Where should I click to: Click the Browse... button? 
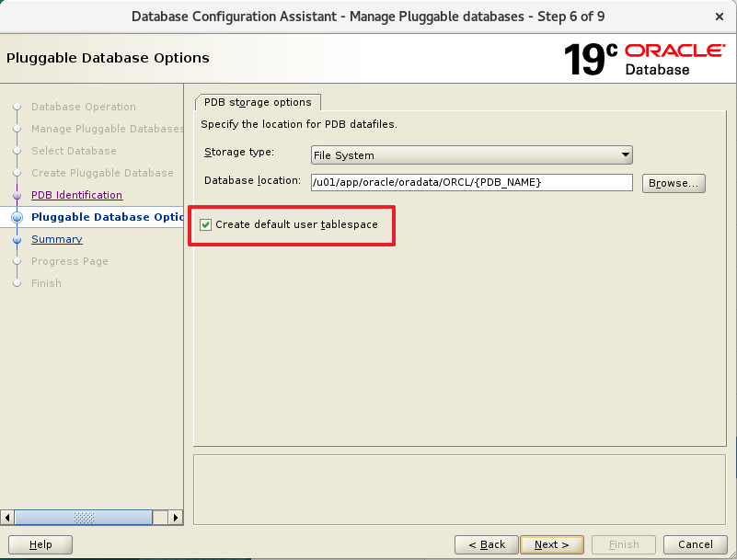(674, 183)
